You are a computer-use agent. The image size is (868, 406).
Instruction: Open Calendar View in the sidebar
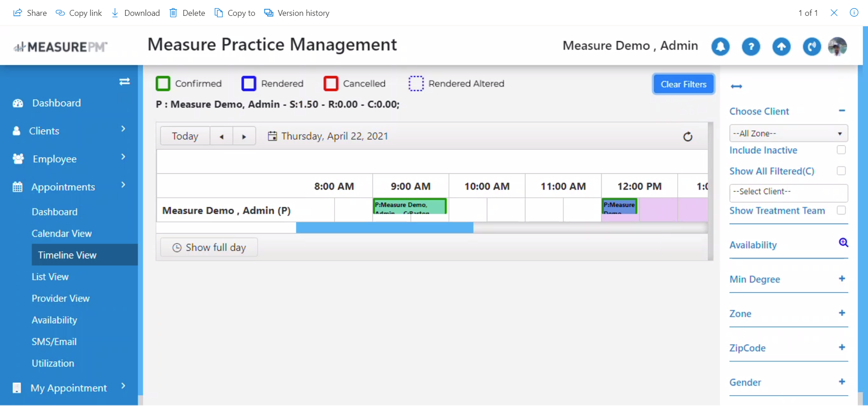pos(61,234)
